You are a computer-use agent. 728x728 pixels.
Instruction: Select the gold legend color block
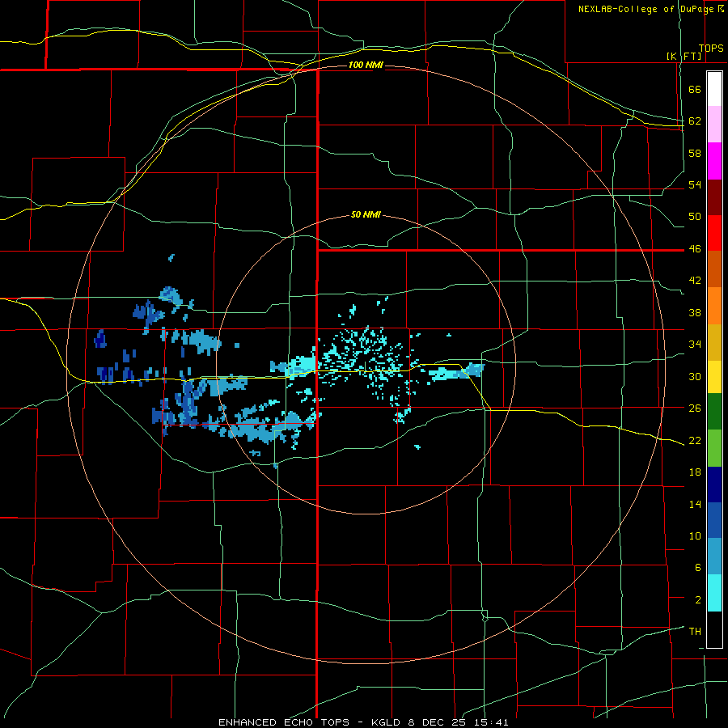[x=714, y=342]
